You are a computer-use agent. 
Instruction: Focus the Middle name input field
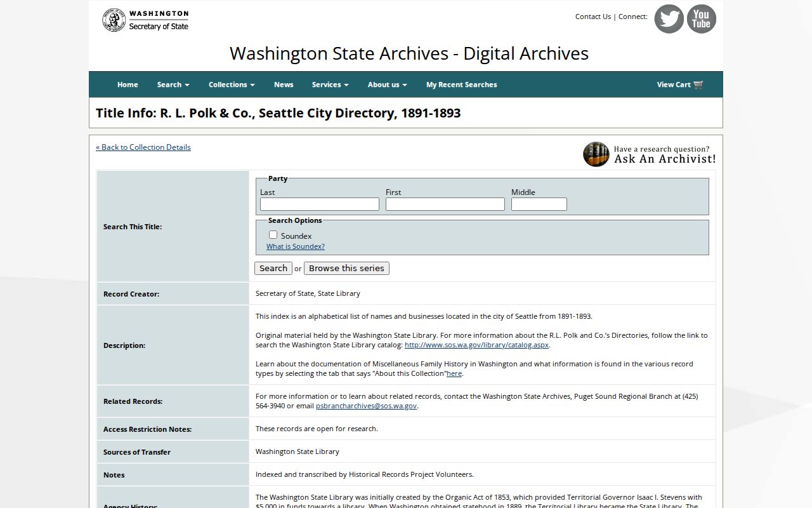[x=539, y=204]
